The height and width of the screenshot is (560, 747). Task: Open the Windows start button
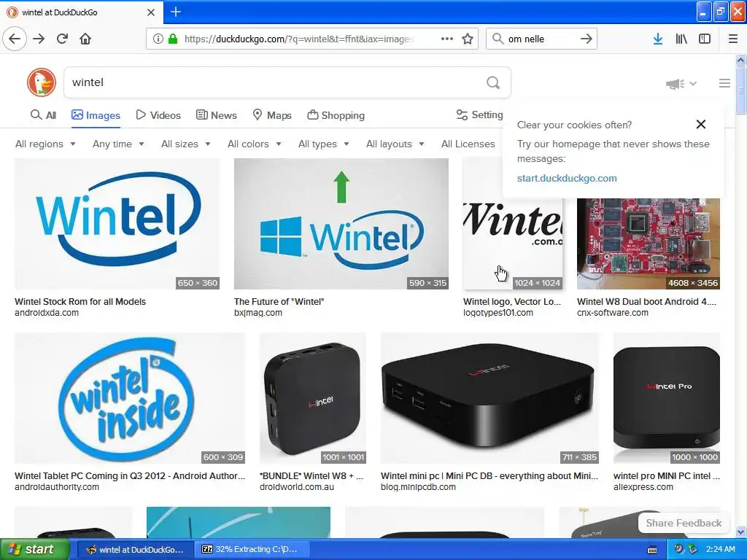coord(35,549)
